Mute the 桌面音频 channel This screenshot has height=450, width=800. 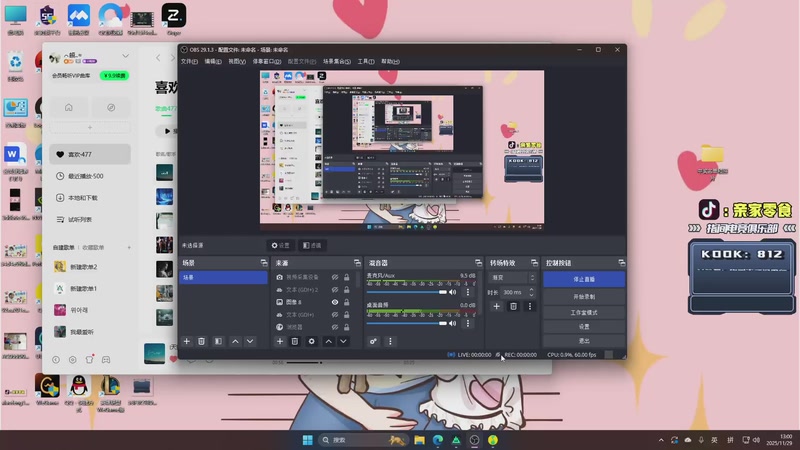tap(453, 323)
